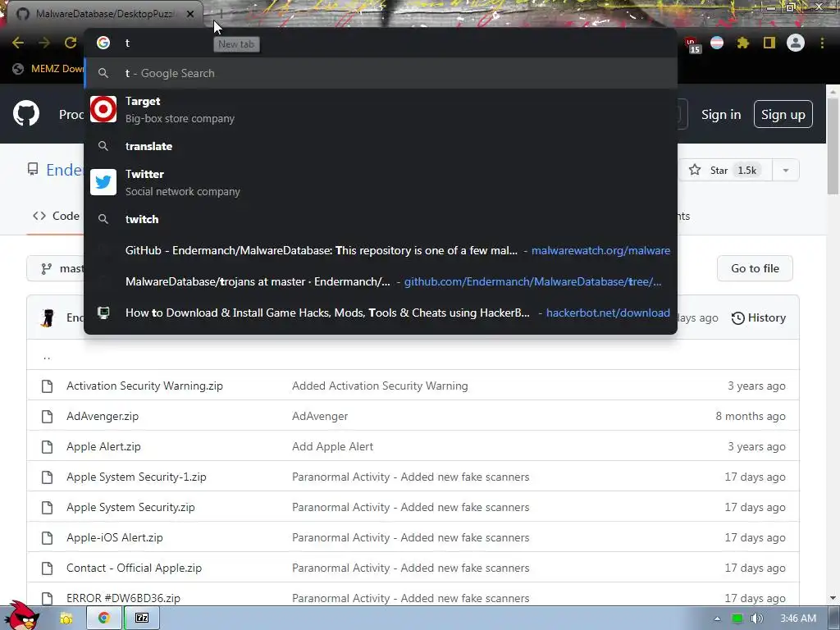
Task: Click the scrollbar down arrow
Action: pos(833,598)
